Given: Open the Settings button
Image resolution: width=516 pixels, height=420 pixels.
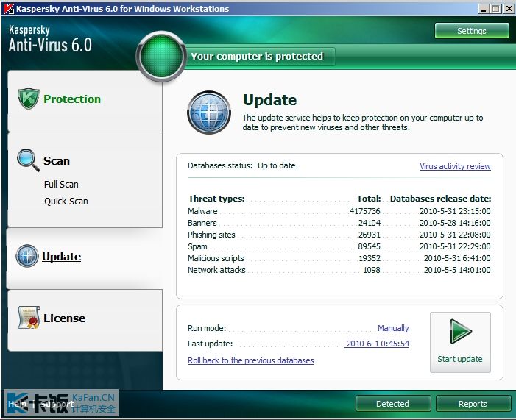Looking at the screenshot, I should 472,31.
